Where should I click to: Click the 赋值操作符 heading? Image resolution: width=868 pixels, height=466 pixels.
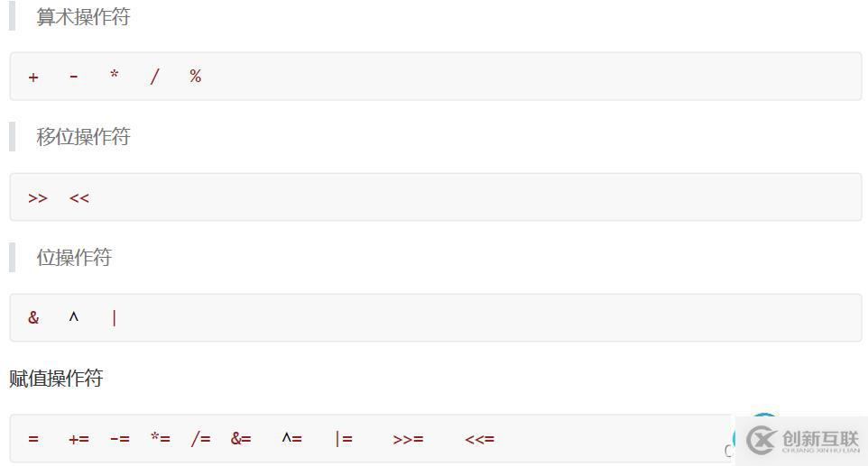pyautogui.click(x=56, y=379)
